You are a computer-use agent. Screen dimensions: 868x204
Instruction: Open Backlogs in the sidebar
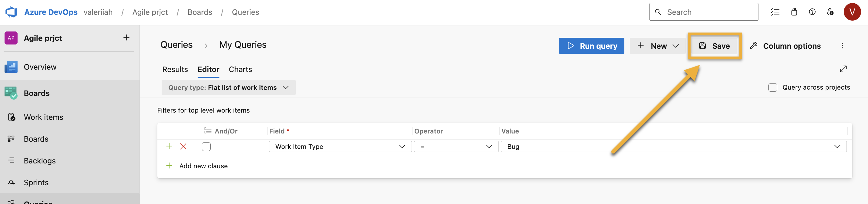(40, 161)
